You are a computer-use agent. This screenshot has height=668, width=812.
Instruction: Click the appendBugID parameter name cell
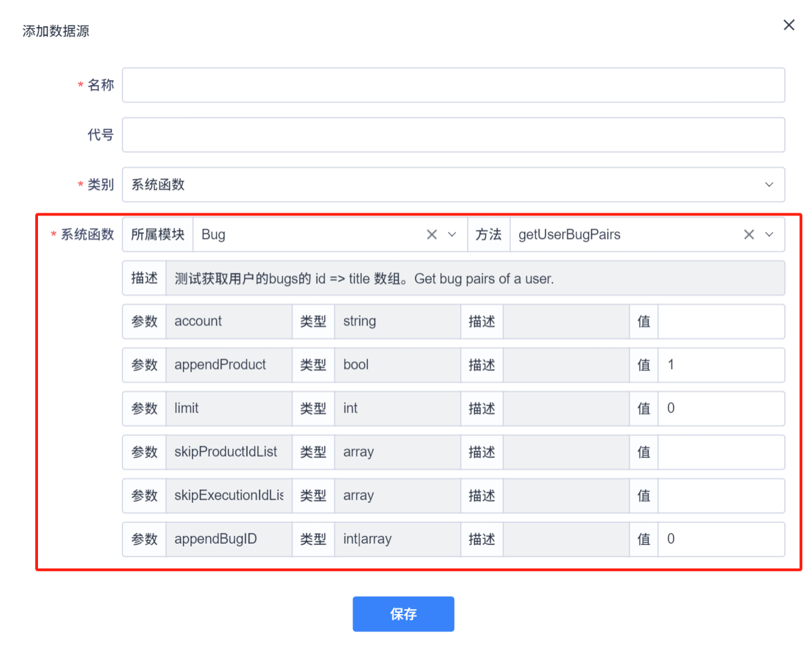point(228,539)
